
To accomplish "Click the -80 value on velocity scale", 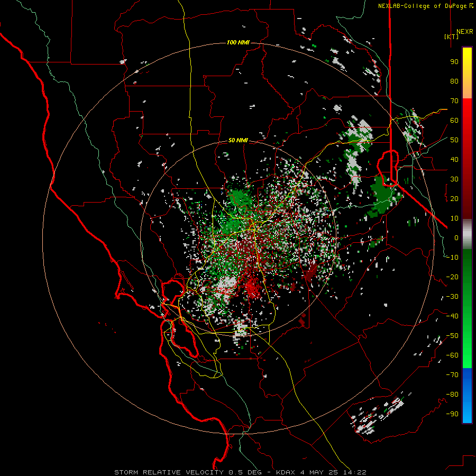I will coord(452,395).
